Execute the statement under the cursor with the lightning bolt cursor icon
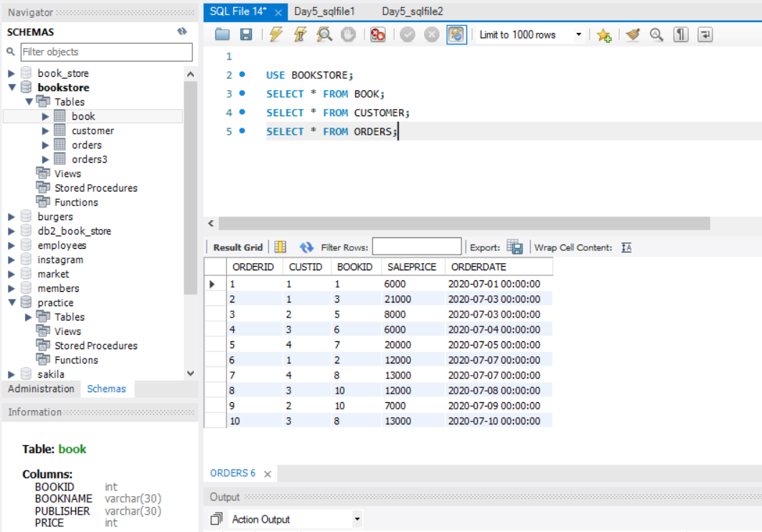762x532 pixels. point(300,34)
